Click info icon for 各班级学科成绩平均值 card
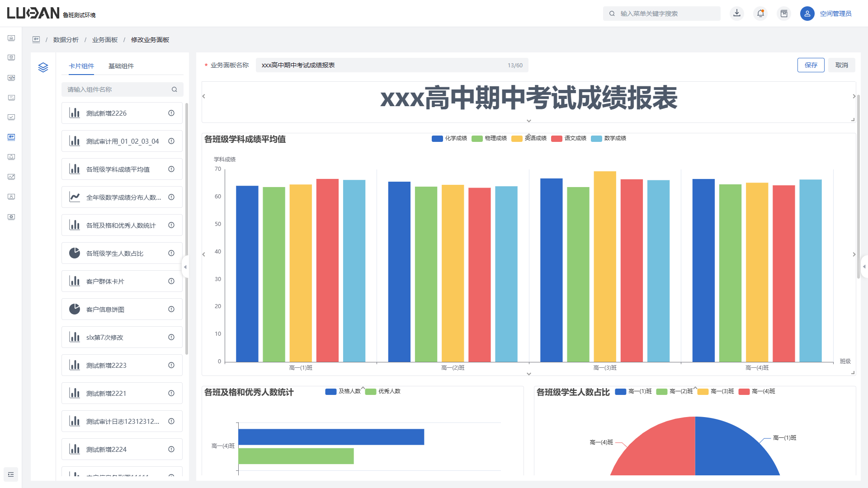Screen dimensions: 868x488 pyautogui.click(x=171, y=169)
